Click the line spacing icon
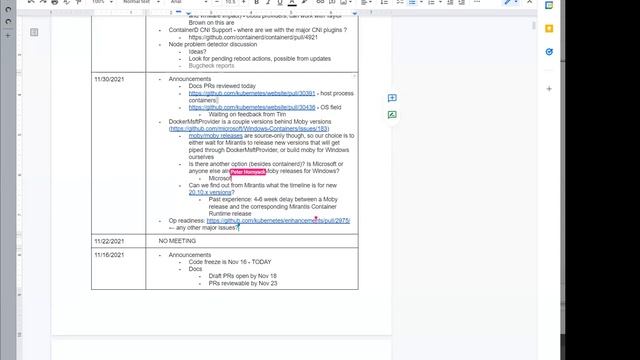 tap(384, 2)
